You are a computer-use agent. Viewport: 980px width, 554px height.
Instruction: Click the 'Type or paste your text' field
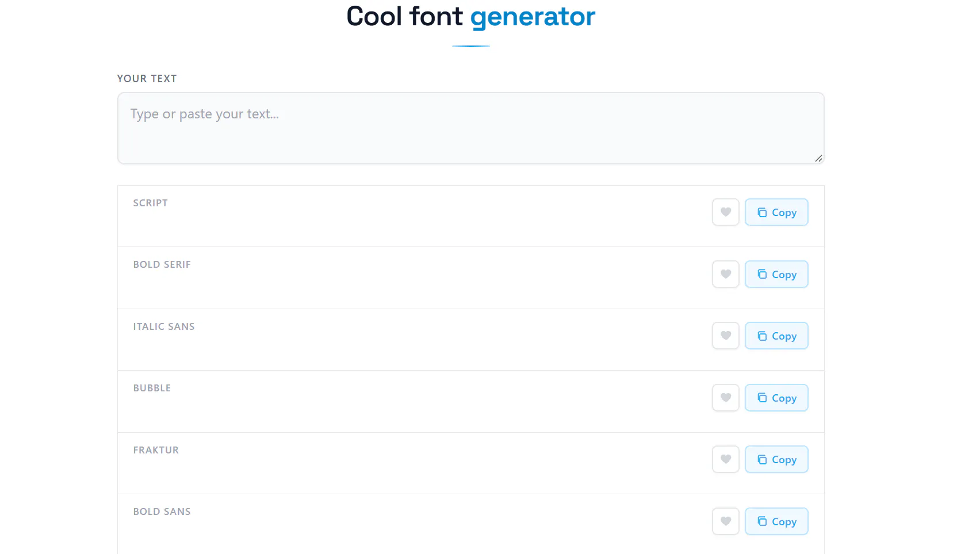click(470, 128)
